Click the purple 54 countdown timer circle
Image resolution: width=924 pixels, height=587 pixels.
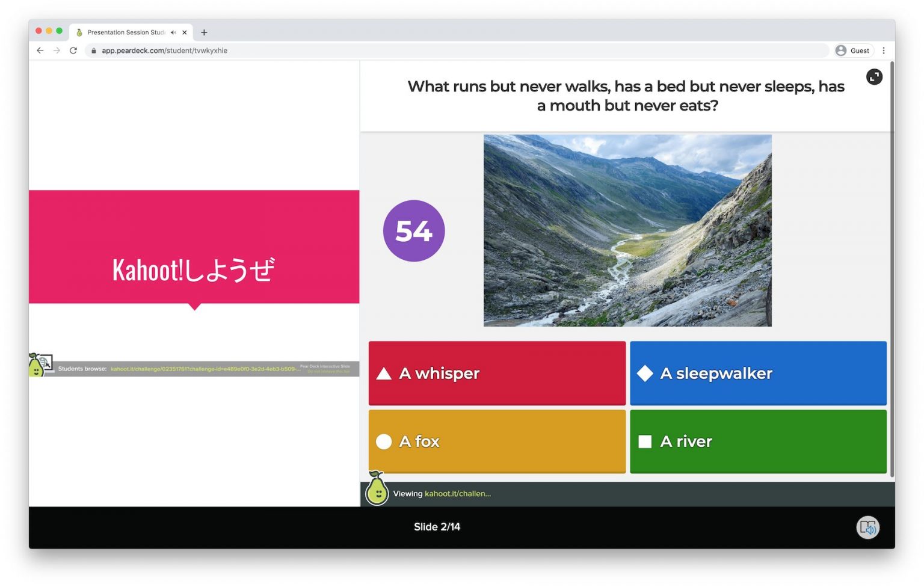click(x=413, y=230)
